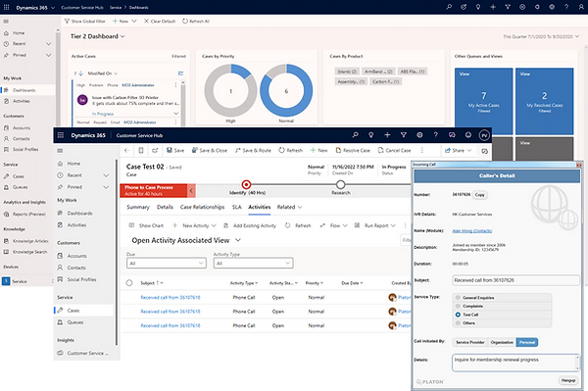Select Others service type radio

point(458,323)
